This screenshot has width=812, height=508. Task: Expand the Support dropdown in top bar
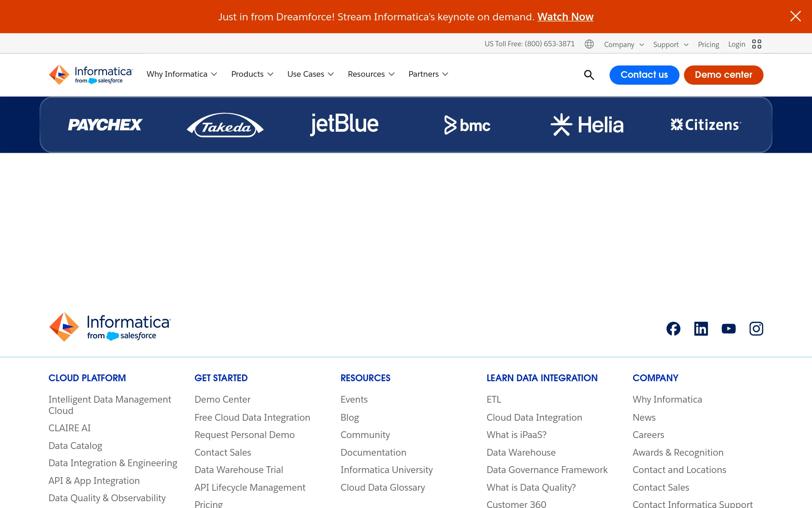pyautogui.click(x=671, y=44)
